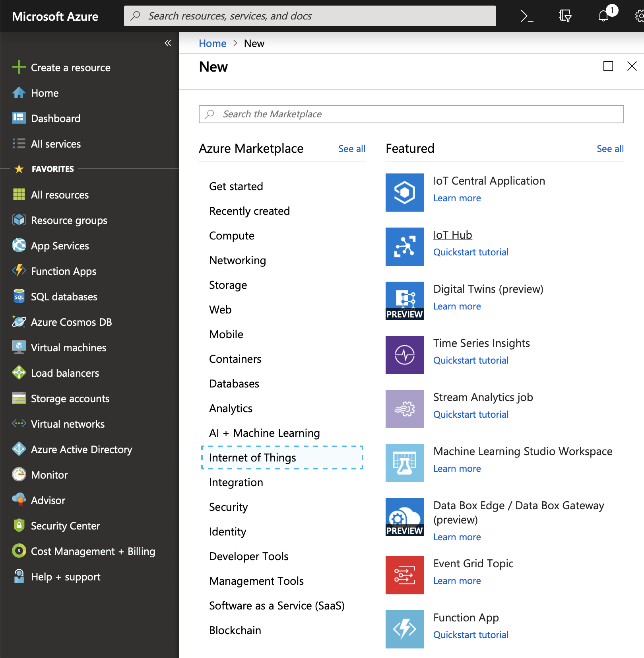644x658 pixels.
Task: Click the Stream Analytics job icon
Action: click(404, 409)
